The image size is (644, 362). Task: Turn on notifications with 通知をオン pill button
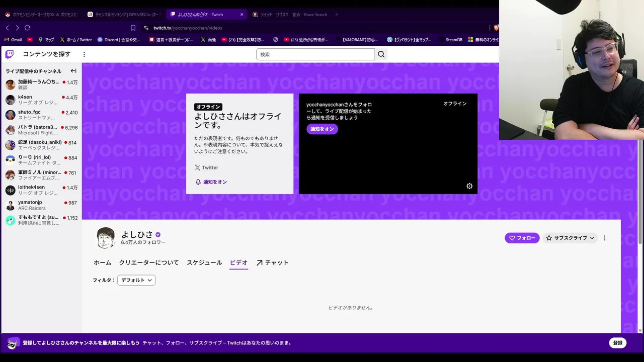pos(322,129)
